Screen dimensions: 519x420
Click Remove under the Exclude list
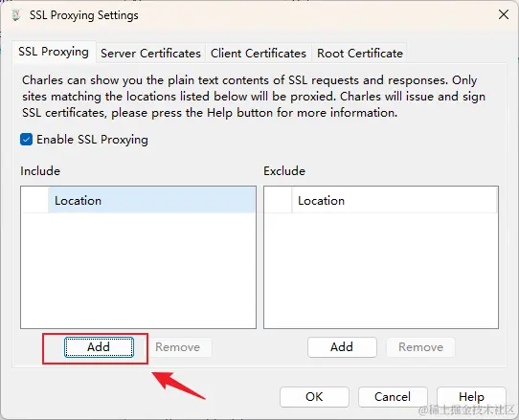point(420,347)
